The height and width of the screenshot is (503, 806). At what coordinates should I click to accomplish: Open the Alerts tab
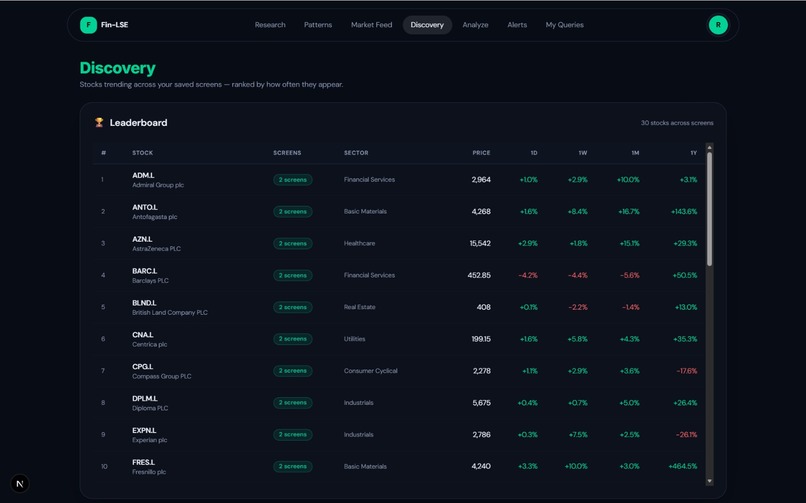[x=517, y=25]
